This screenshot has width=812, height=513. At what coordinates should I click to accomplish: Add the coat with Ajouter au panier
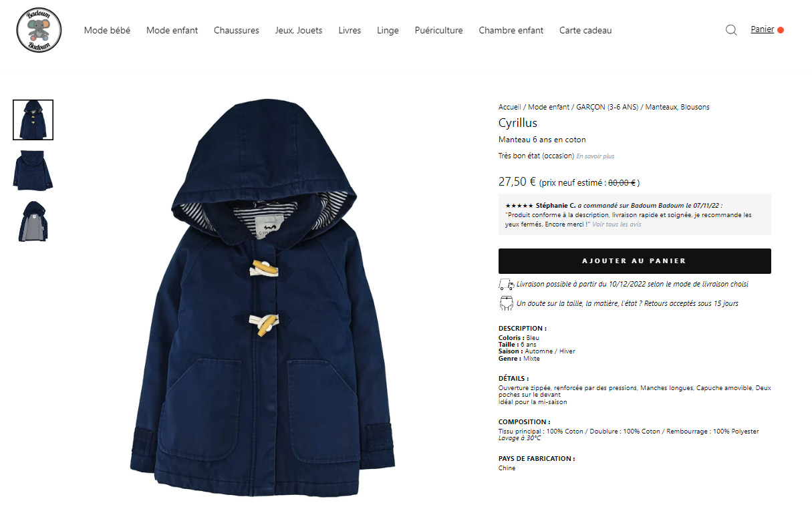tap(635, 261)
